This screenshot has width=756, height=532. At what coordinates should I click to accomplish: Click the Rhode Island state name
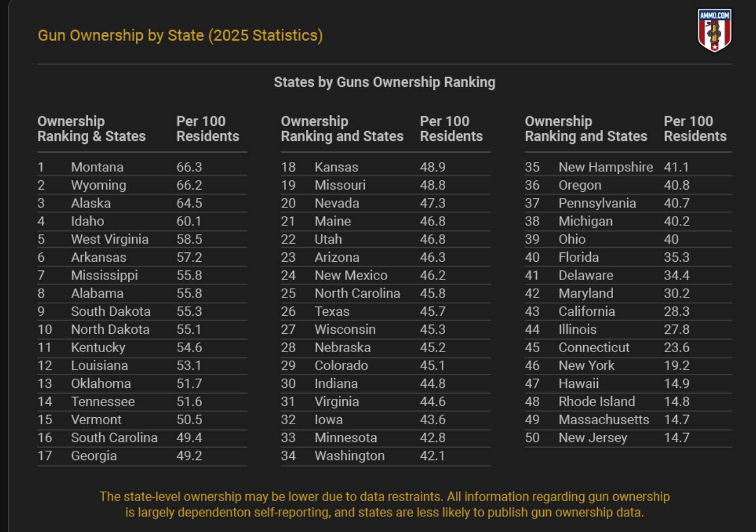pos(596,402)
